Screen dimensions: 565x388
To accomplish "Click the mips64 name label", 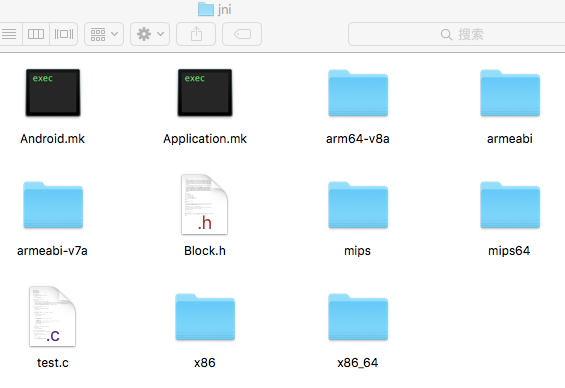I will point(509,251).
